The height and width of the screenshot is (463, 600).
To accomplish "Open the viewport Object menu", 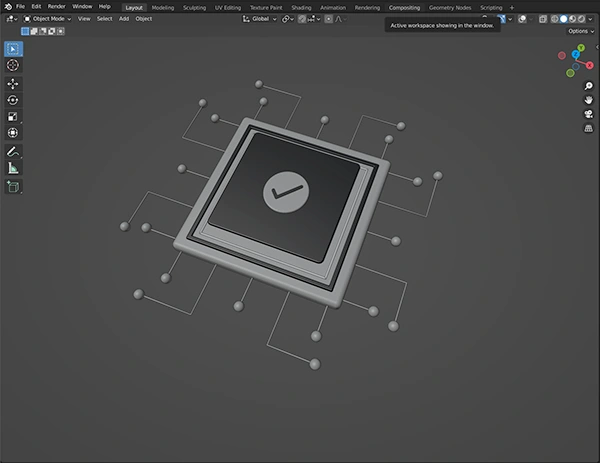I will pos(143,19).
